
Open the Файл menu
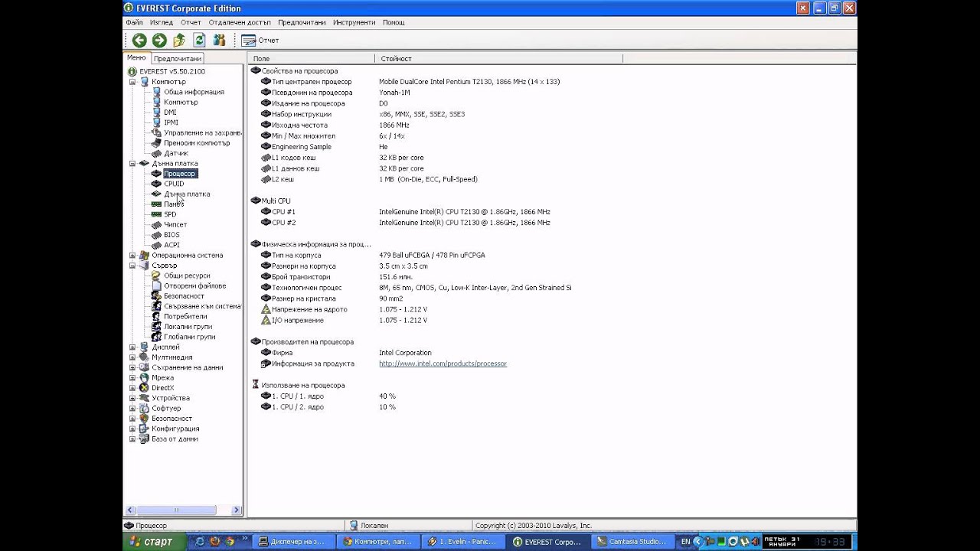tap(134, 22)
